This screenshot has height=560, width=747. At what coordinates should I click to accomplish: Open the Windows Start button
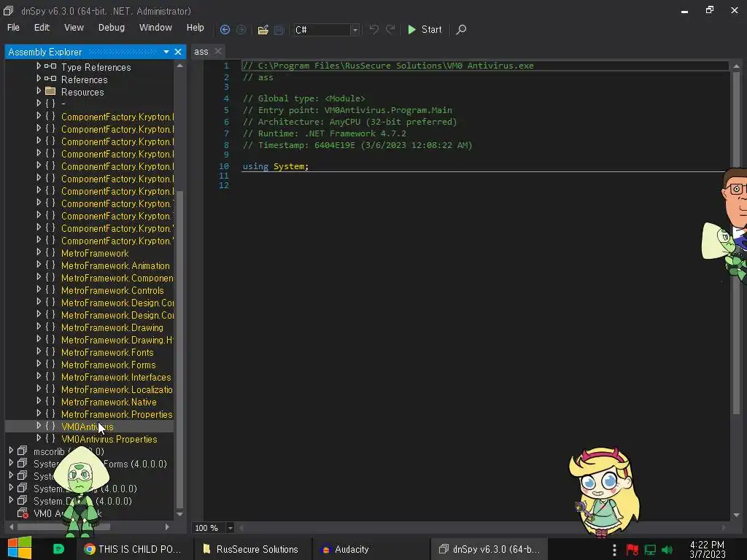(20, 548)
